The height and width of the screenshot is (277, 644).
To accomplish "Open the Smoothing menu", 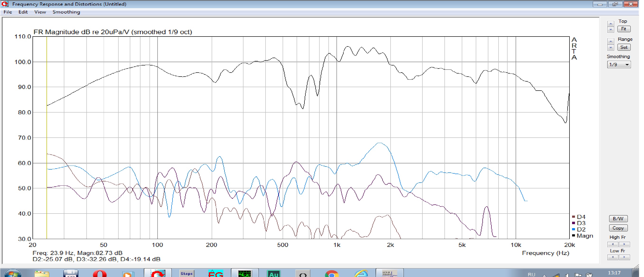I will coord(66,12).
